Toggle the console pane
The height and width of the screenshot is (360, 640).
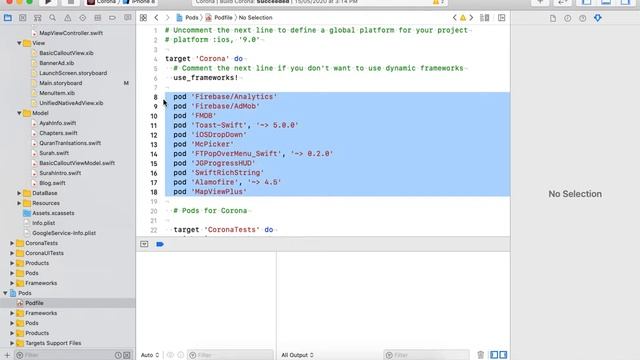point(503,355)
